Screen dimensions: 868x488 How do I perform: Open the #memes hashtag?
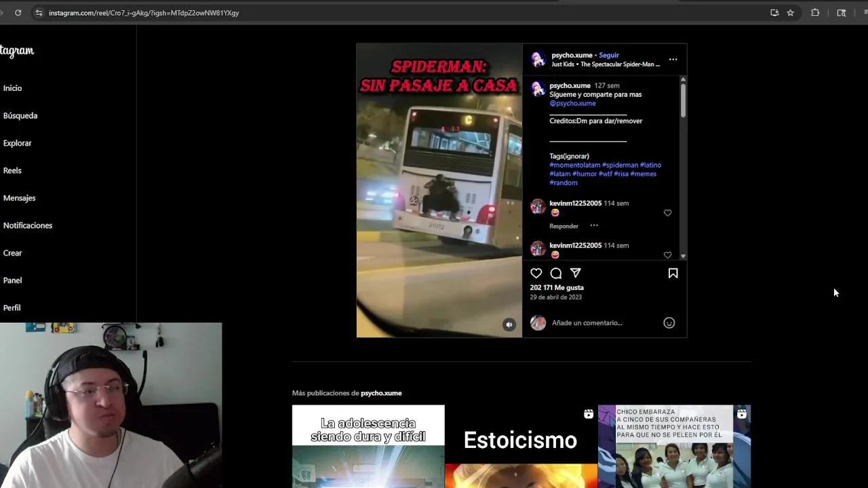(643, 174)
